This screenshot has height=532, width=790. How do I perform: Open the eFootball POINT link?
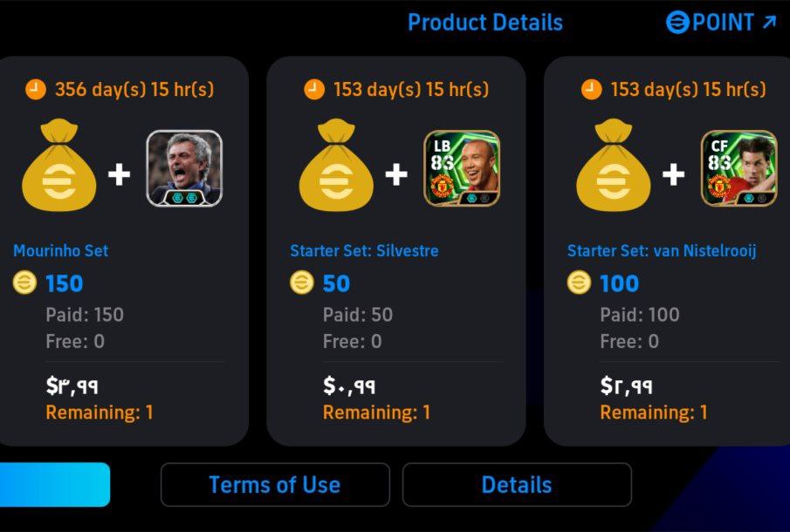(x=720, y=23)
